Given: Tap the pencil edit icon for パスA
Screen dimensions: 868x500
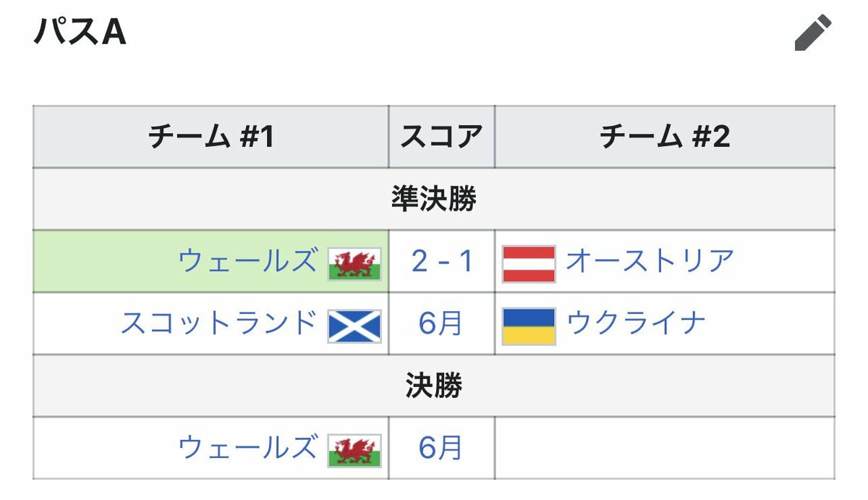Looking at the screenshot, I should [x=813, y=33].
